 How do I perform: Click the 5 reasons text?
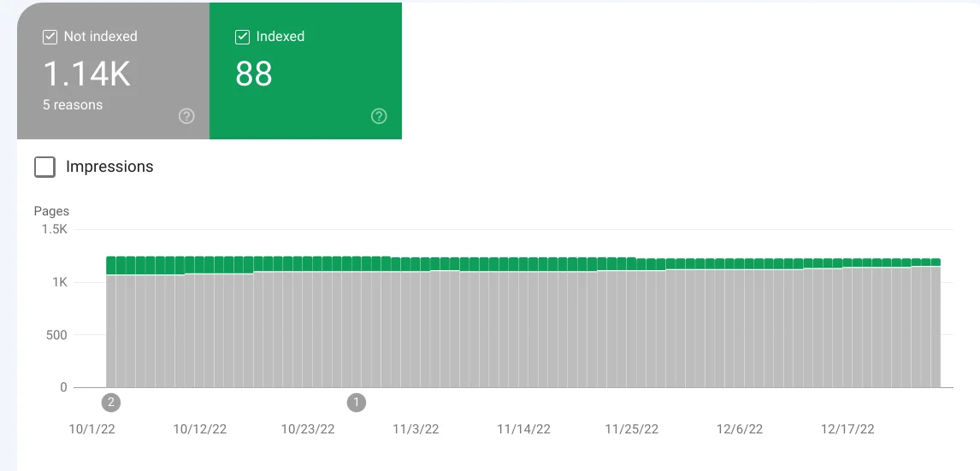(x=73, y=105)
